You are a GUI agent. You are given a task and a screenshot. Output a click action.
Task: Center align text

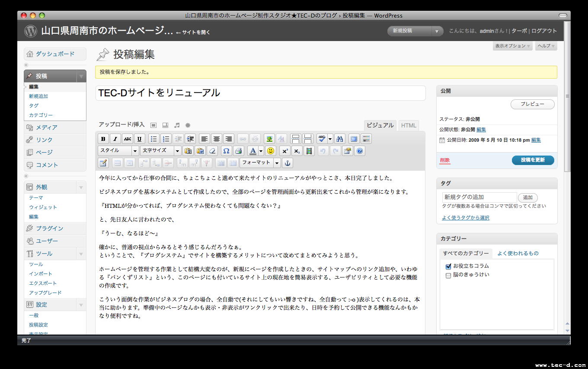coord(217,139)
